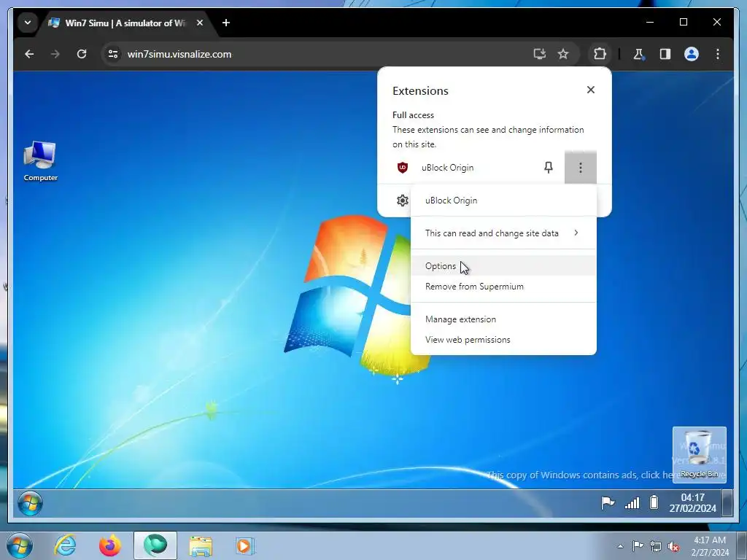Image resolution: width=747 pixels, height=560 pixels.
Task: Toggle uBlock Origin more actions button
Action: coord(580,168)
